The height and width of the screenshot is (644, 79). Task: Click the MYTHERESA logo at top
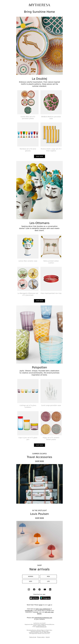point(39,5)
